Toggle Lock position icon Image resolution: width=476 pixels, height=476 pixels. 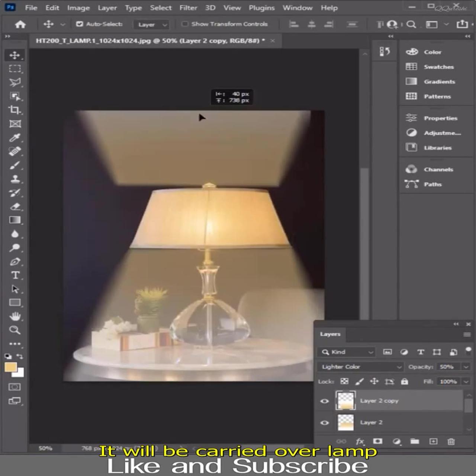coord(374,382)
